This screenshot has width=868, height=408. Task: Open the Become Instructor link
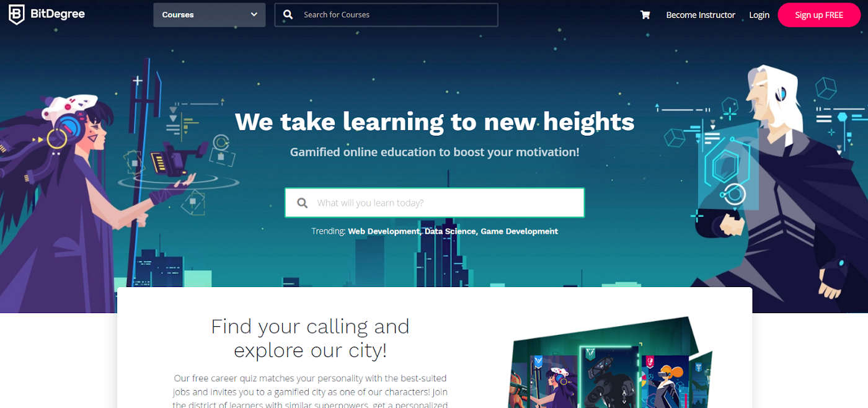(x=701, y=15)
